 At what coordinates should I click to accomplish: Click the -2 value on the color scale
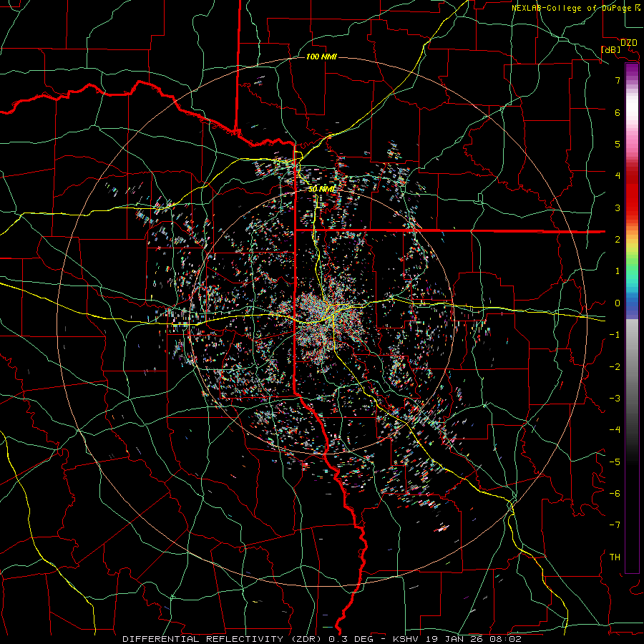click(x=615, y=367)
